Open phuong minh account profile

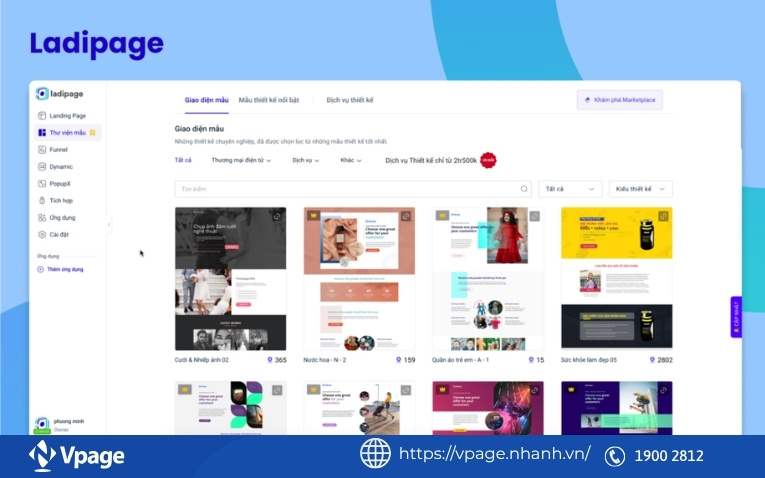click(60, 425)
